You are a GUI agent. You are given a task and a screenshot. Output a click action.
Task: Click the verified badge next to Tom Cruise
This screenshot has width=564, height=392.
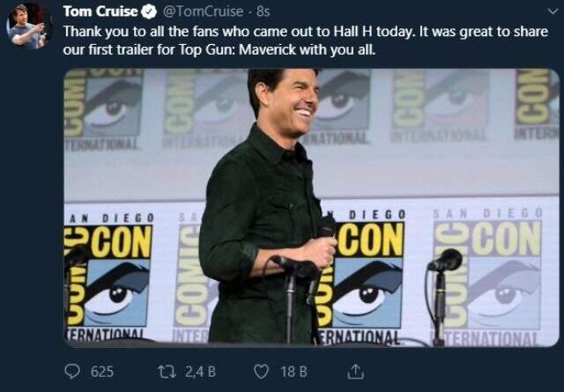[x=149, y=11]
